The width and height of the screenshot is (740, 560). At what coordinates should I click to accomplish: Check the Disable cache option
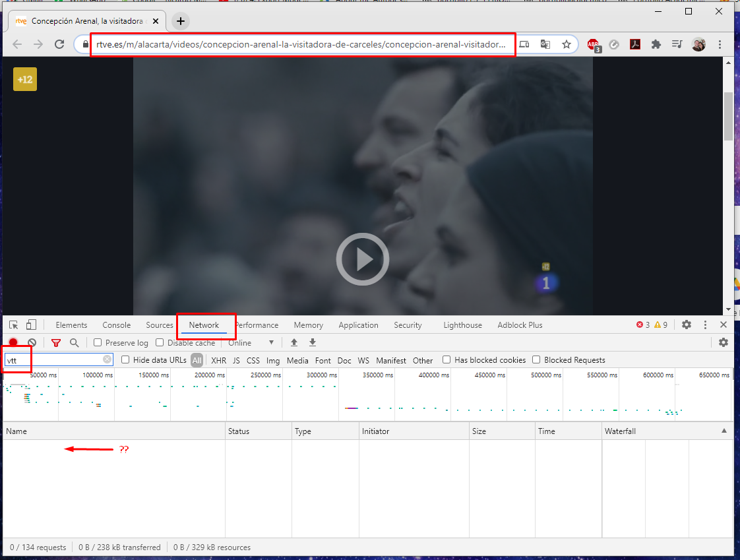coord(161,343)
